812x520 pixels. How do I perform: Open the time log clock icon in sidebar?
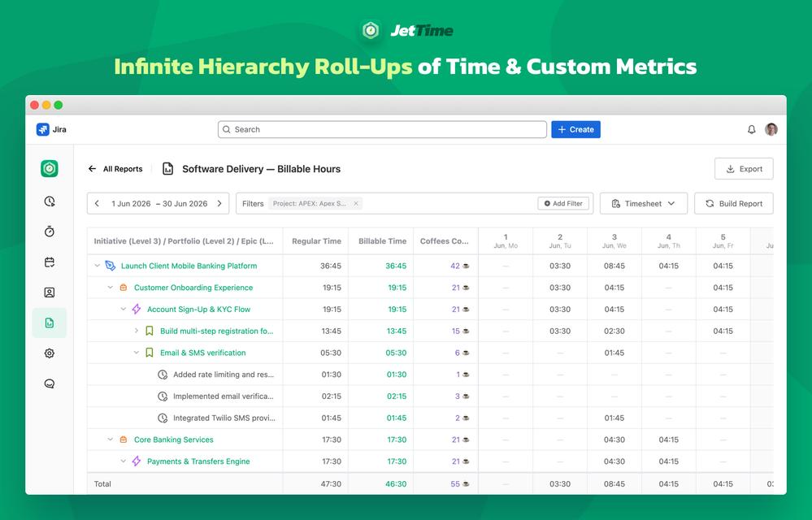coord(50,201)
